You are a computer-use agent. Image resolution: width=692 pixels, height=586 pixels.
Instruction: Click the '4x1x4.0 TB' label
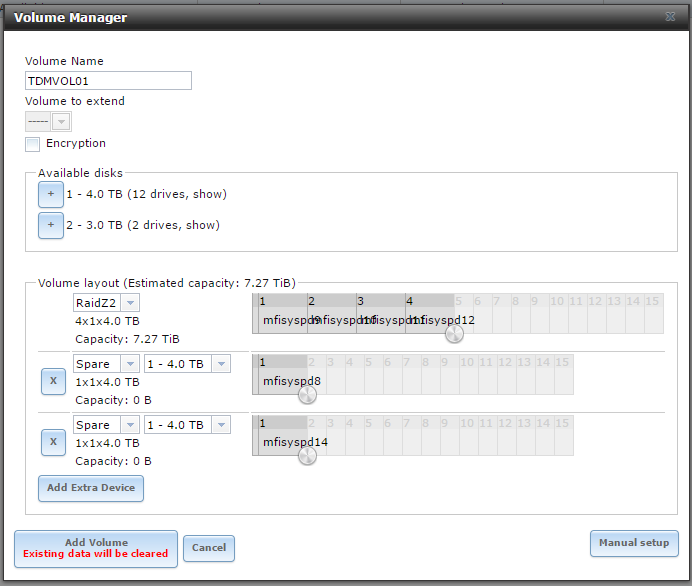click(x=107, y=321)
